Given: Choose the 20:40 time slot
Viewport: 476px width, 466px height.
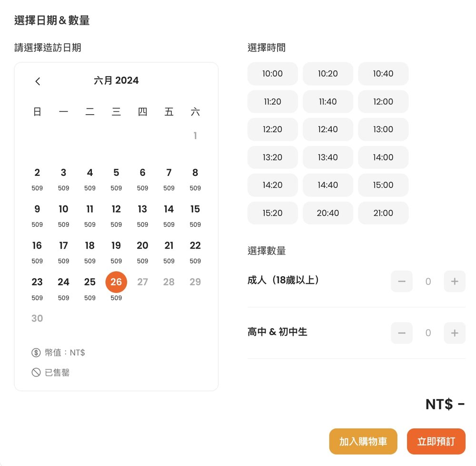Looking at the screenshot, I should click(x=327, y=213).
